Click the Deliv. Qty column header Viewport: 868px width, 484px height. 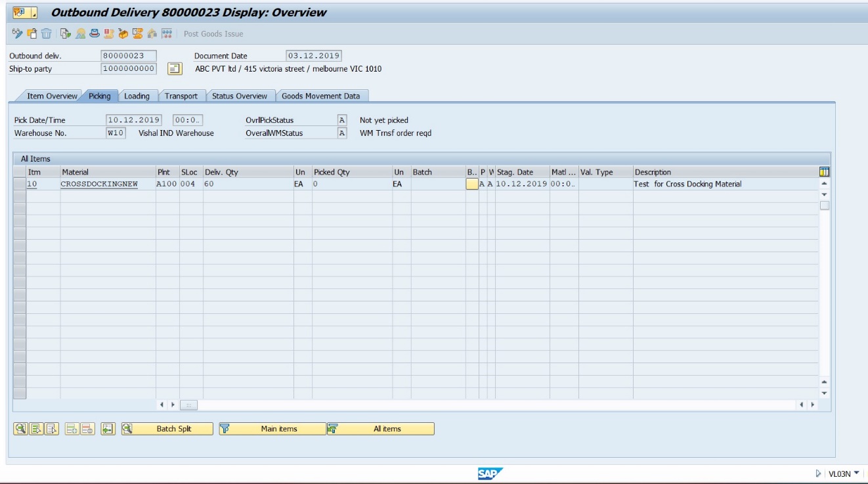coord(248,172)
